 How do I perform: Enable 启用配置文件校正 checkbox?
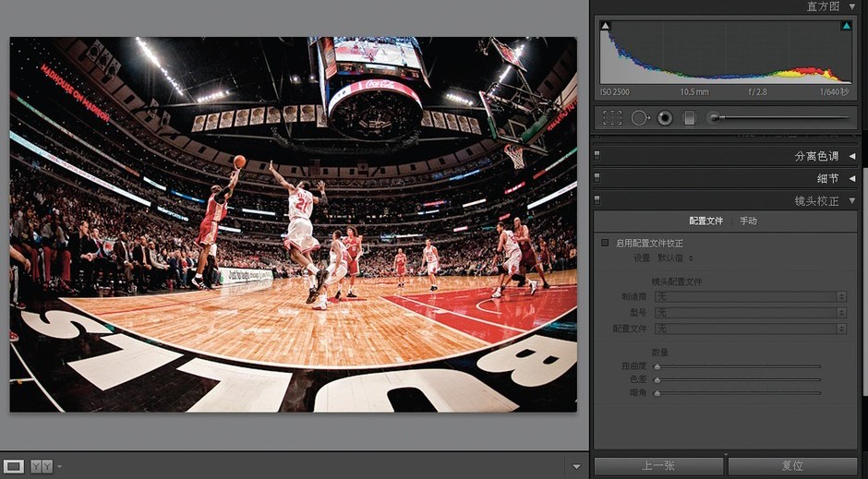point(605,243)
